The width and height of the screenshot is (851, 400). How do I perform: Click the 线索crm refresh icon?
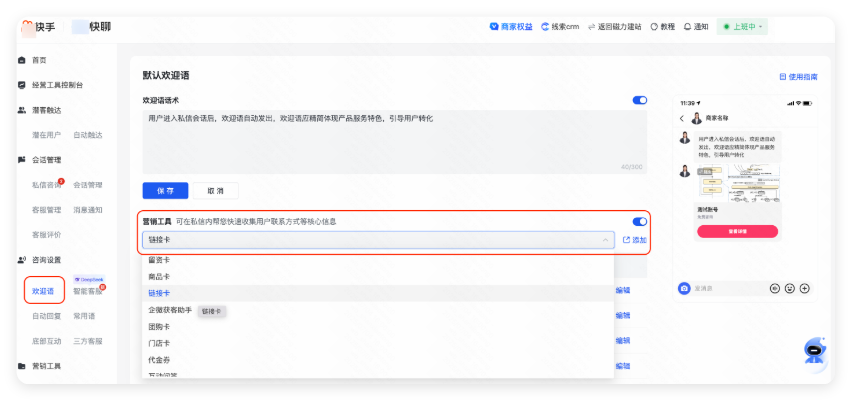coord(545,26)
